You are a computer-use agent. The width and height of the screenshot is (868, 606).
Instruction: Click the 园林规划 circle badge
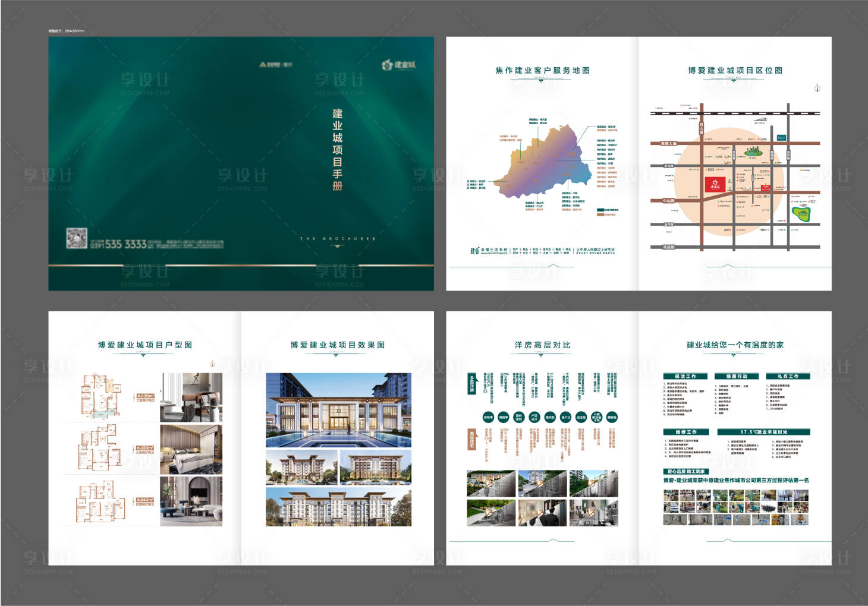point(519,417)
